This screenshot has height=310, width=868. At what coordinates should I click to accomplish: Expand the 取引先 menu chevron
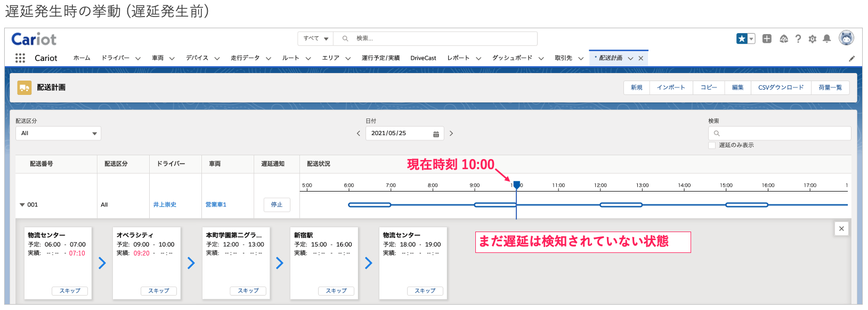581,59
